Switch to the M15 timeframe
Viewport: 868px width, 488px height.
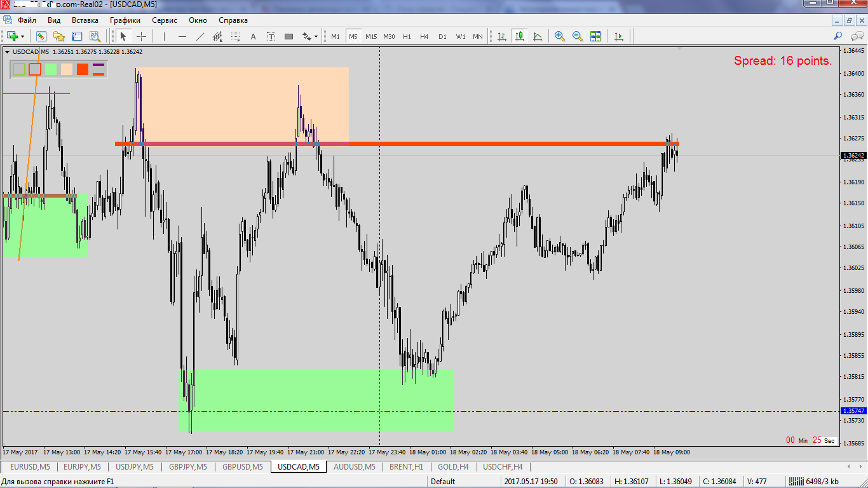[x=371, y=36]
